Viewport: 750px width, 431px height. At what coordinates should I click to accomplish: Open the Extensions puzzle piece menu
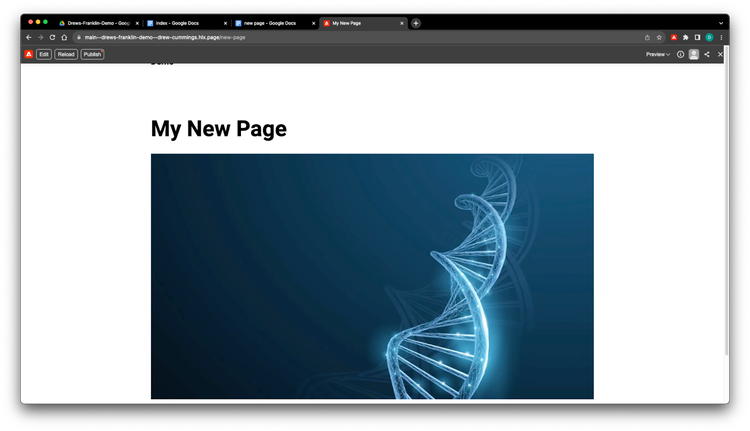685,37
